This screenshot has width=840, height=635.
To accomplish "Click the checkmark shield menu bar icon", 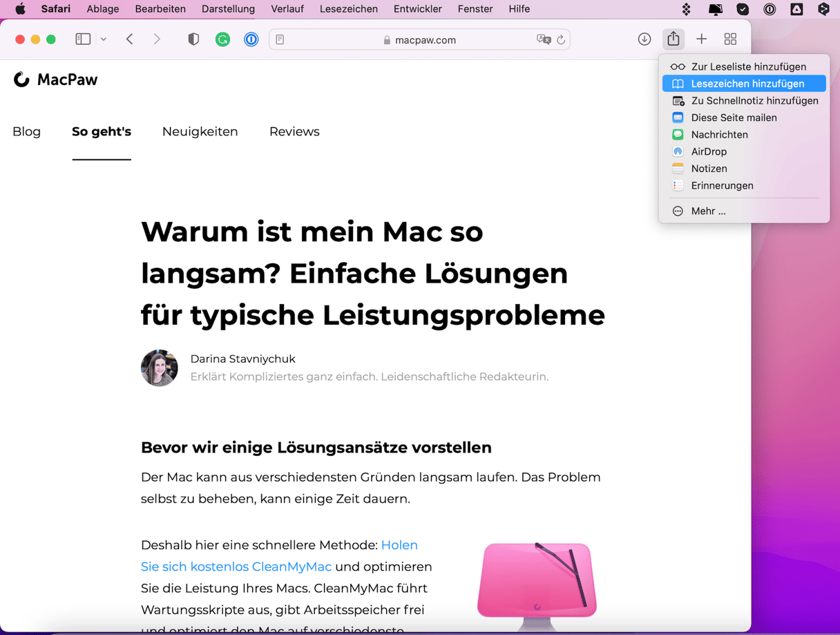I will pos(743,9).
